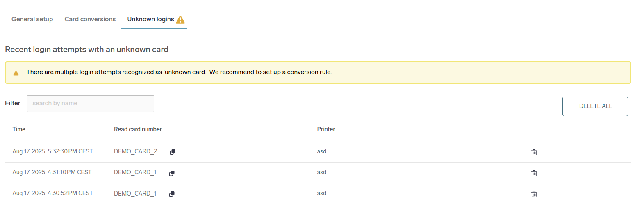Copy card number from the 4:30:52 PM login
Image resolution: width=644 pixels, height=223 pixels.
(x=172, y=194)
